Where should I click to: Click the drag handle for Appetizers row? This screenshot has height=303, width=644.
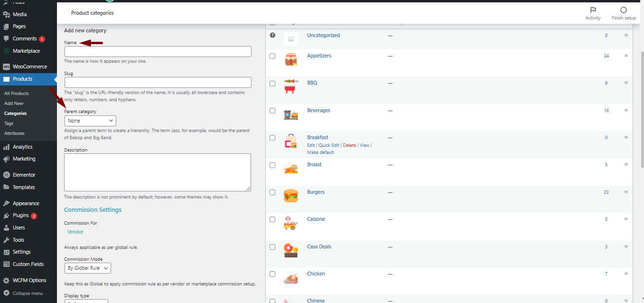click(x=626, y=56)
